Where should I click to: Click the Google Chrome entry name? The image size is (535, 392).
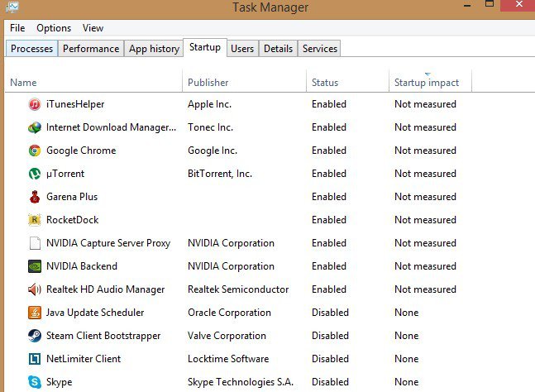coord(81,151)
